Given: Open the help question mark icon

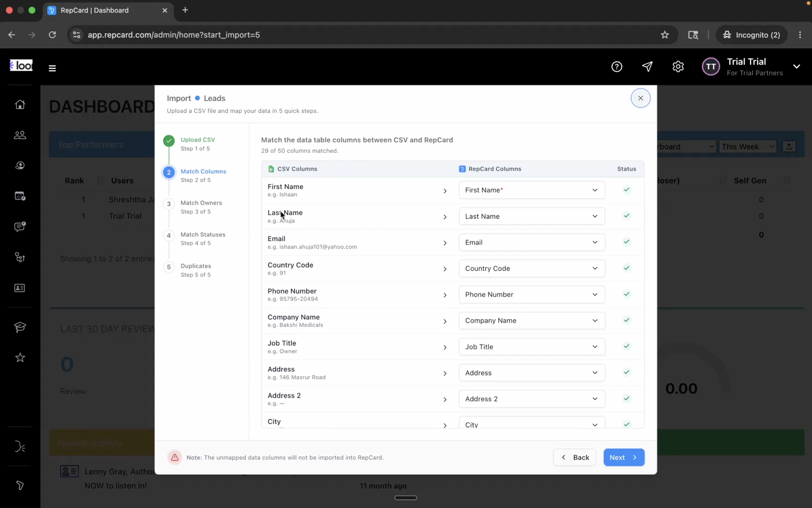Looking at the screenshot, I should (617, 66).
